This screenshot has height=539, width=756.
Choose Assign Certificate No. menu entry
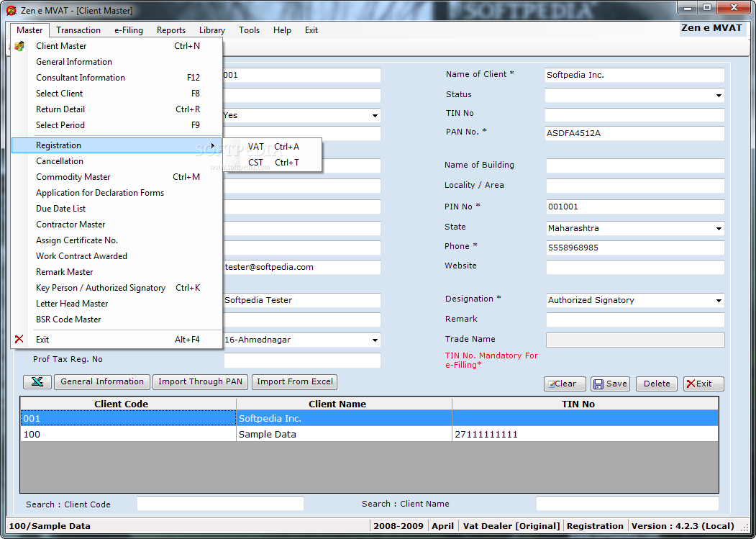tap(117, 241)
